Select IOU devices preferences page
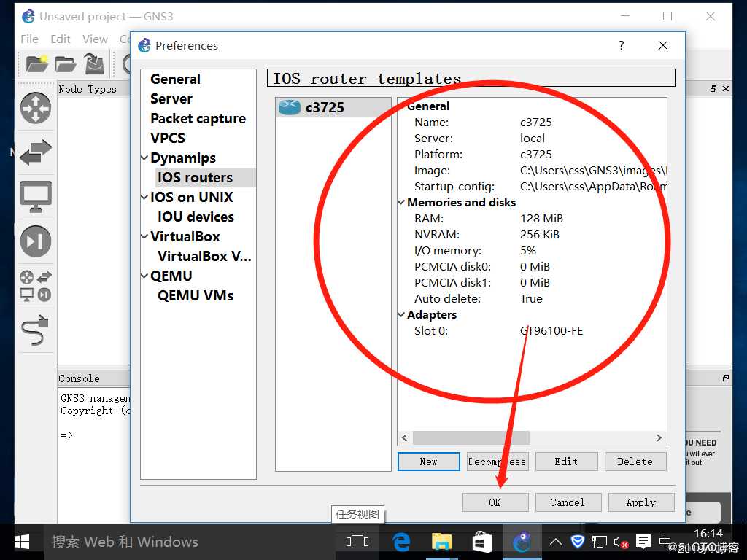 coord(196,217)
